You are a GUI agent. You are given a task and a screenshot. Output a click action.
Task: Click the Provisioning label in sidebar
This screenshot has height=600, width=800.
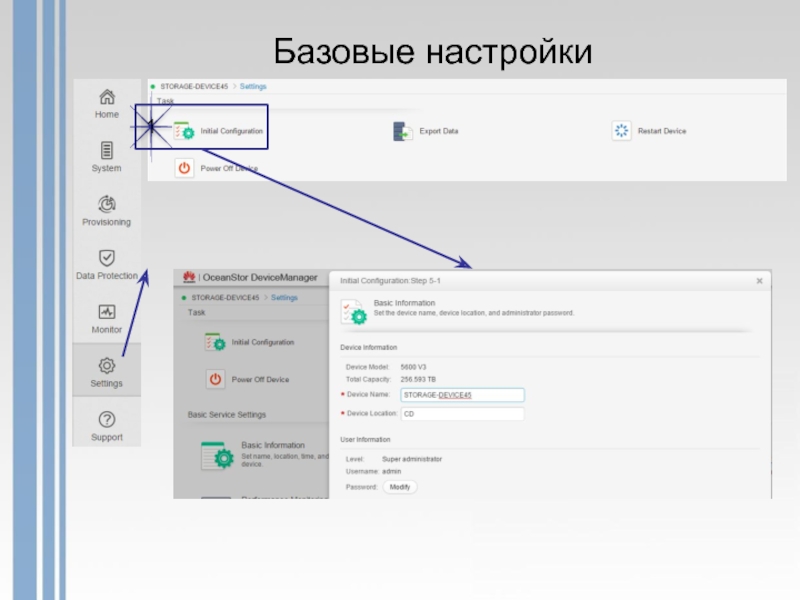(107, 222)
